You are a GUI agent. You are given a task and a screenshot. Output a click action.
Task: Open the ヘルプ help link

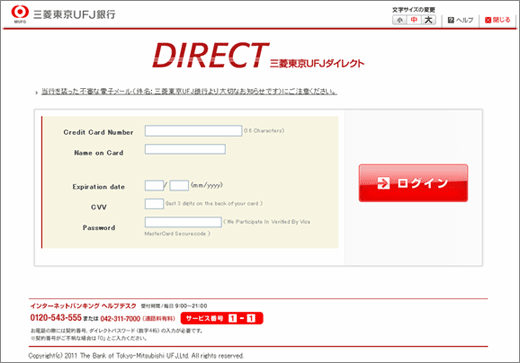coord(460,20)
